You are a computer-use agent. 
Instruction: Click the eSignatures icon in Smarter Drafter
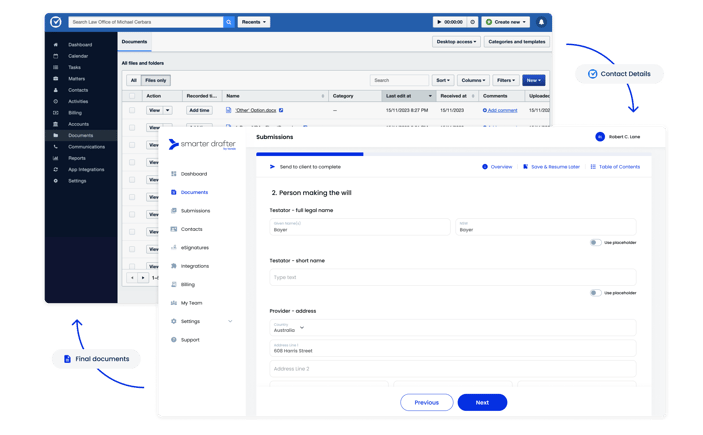(174, 247)
